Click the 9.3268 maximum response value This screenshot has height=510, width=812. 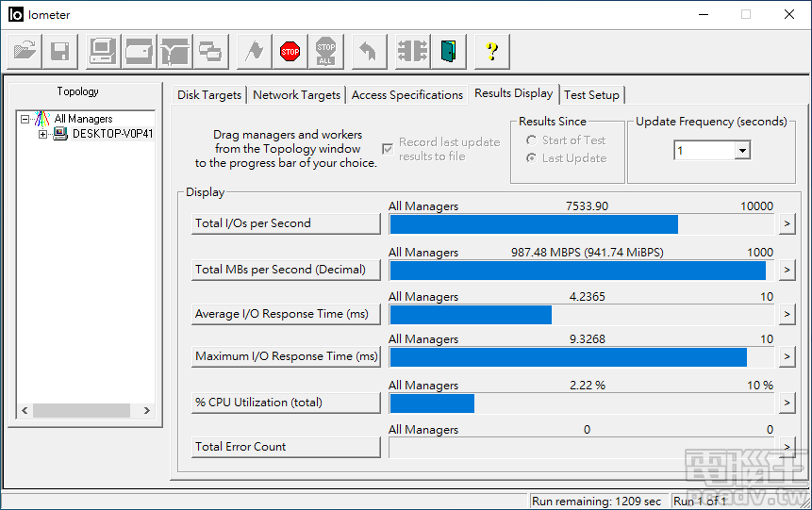tap(588, 339)
